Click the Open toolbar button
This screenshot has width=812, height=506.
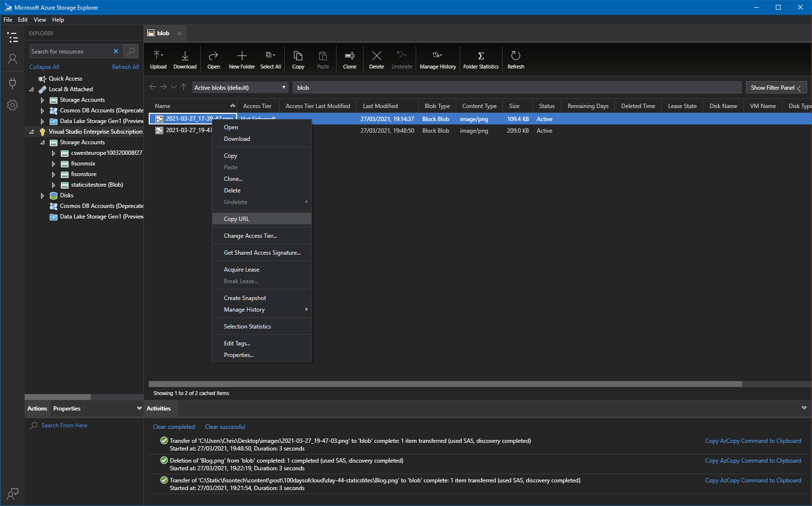point(213,60)
